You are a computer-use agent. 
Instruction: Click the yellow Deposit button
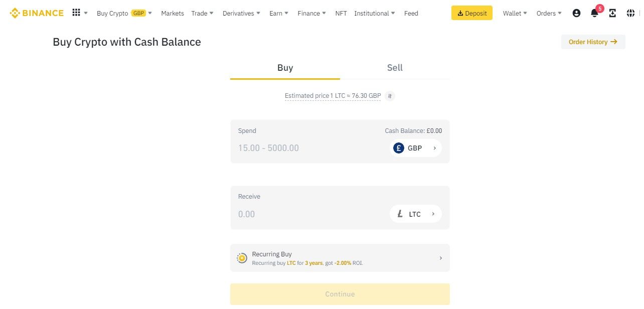tap(471, 13)
